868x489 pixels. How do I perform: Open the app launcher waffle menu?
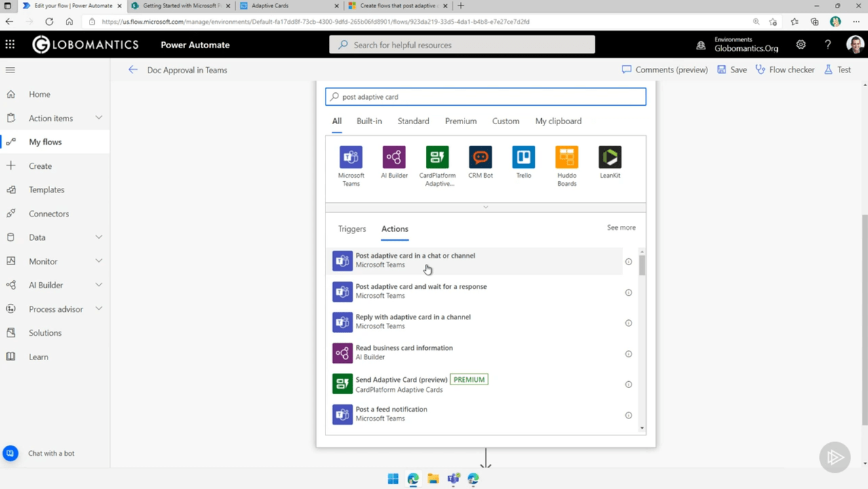pos(10,45)
